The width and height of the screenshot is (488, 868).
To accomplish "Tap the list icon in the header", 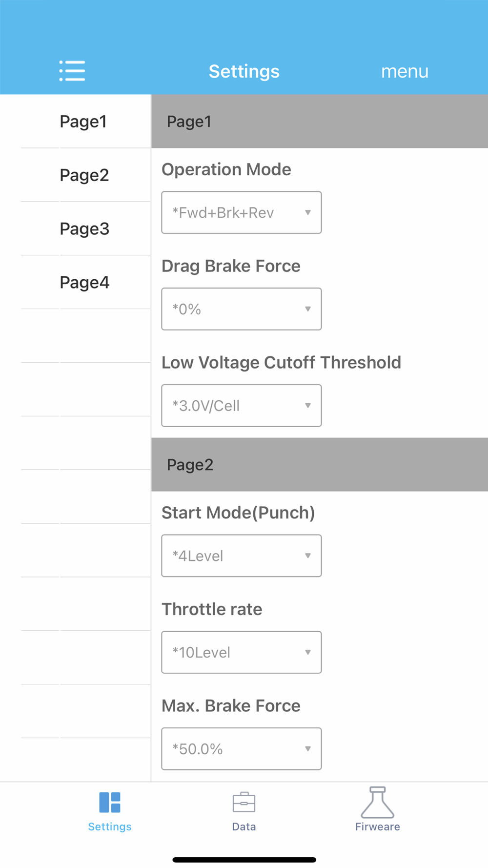I will (72, 71).
